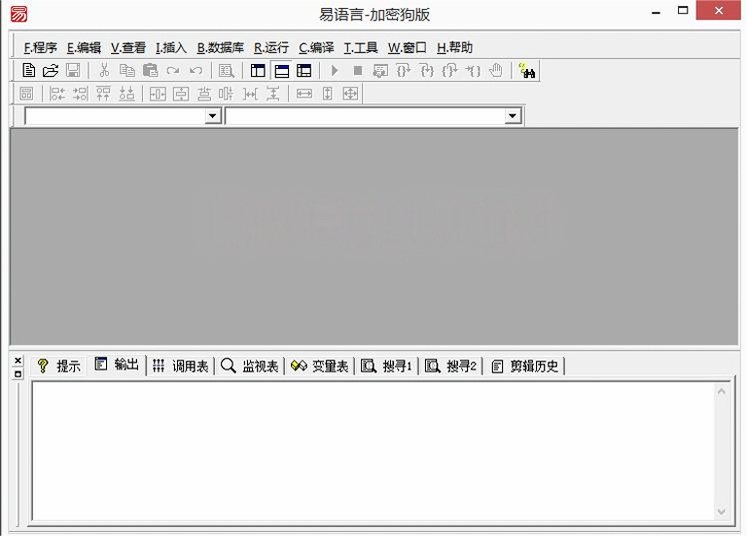The image size is (747, 536).
Task: Open the V.查看 menu
Action: tap(128, 48)
